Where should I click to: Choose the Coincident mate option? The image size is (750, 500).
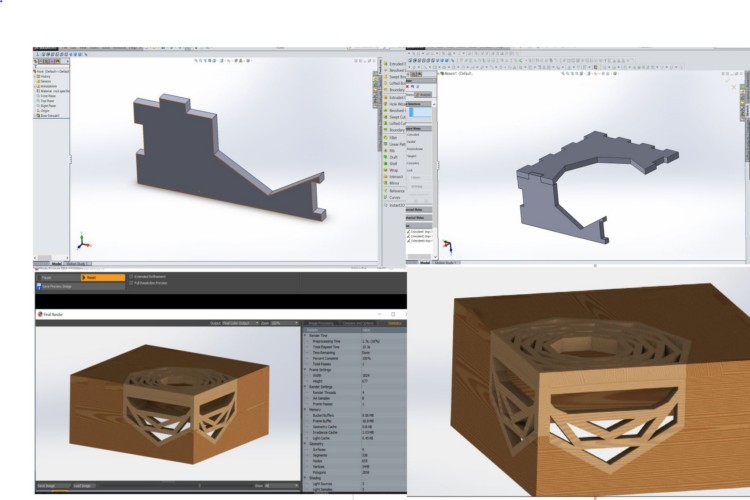413,134
